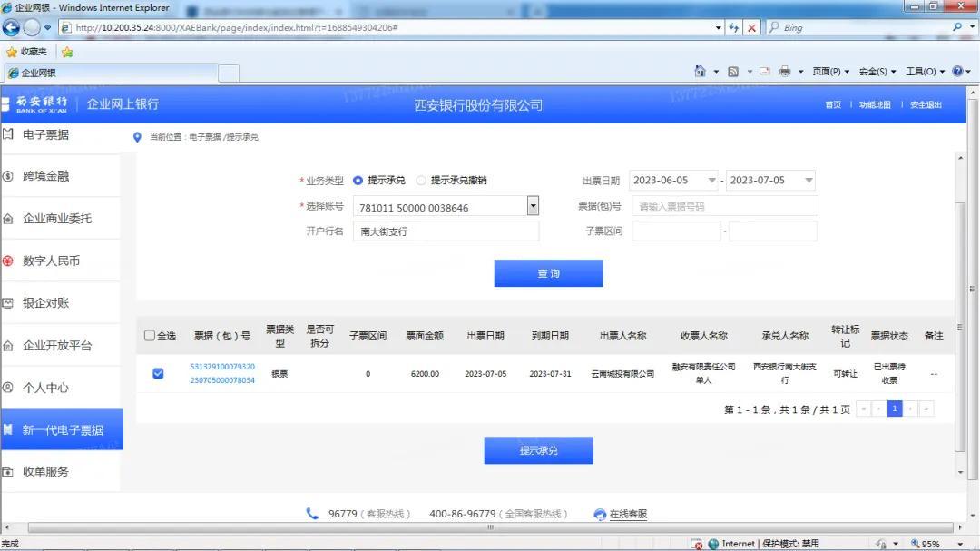Open the 企业开放平台 sidebar menu
The height and width of the screenshot is (551, 980).
(x=62, y=345)
